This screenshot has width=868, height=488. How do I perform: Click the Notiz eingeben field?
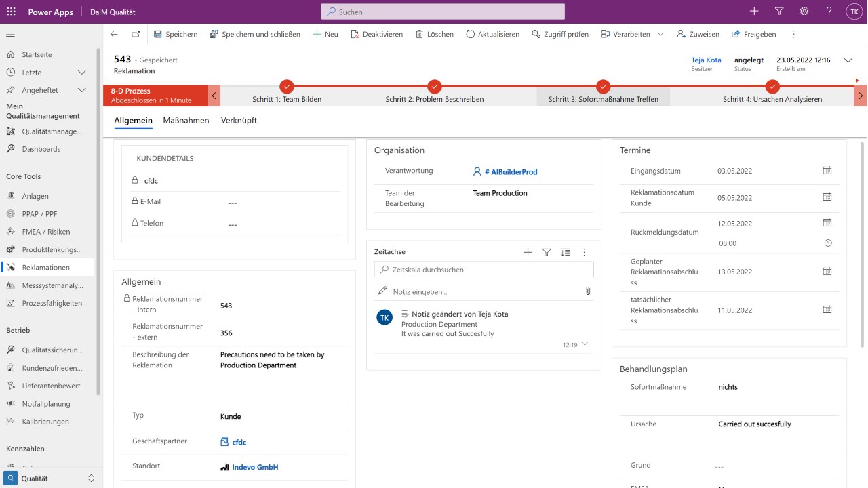477,291
